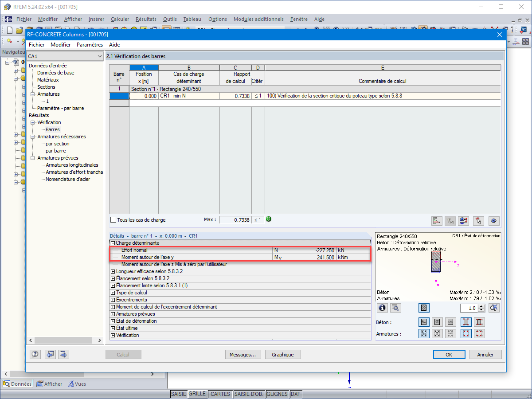Select Armatures red corner points icon
This screenshot has width=532, height=399.
click(x=466, y=333)
